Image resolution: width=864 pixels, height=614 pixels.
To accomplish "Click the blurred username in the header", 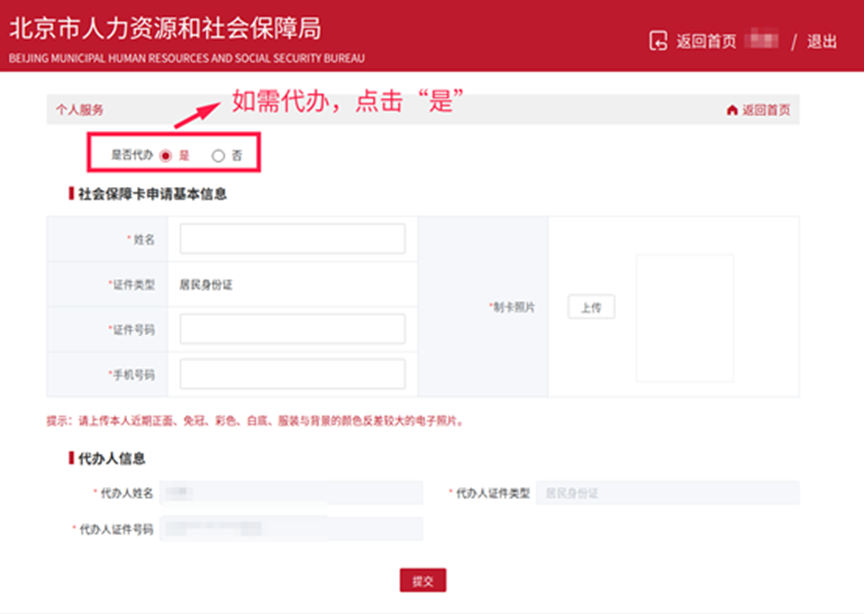I will [x=762, y=41].
